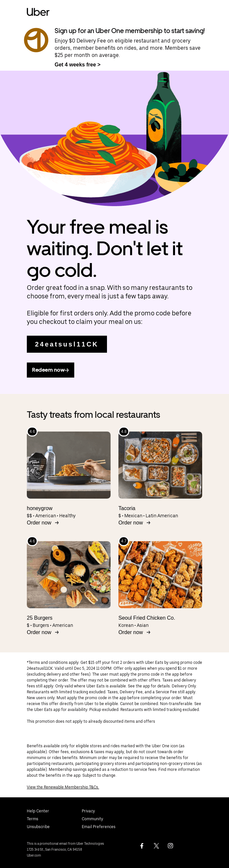Open the X social icon
This screenshot has height=868, width=229.
(x=156, y=845)
